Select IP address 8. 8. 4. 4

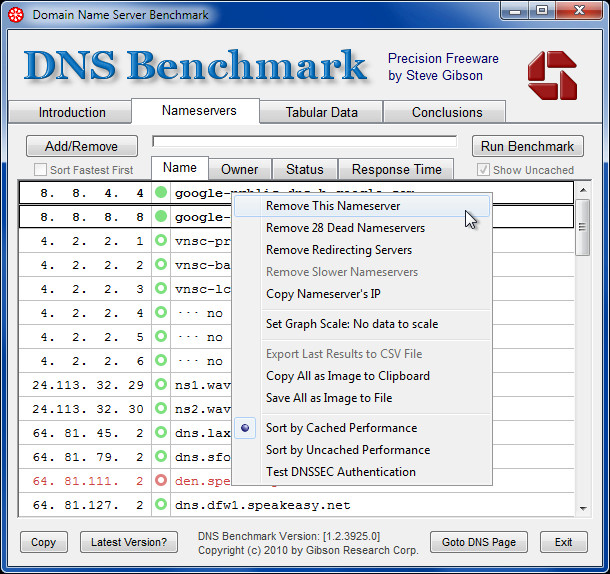tap(92, 193)
